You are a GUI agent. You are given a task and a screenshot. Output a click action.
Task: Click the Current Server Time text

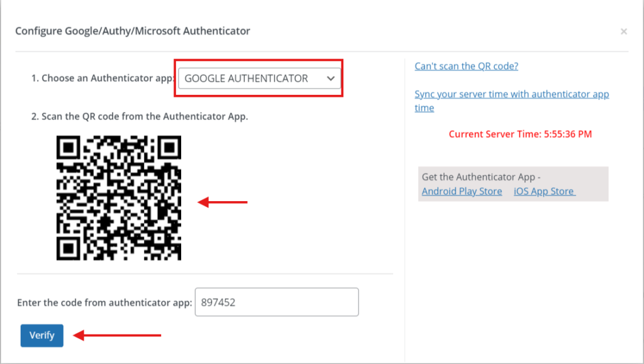[520, 134]
